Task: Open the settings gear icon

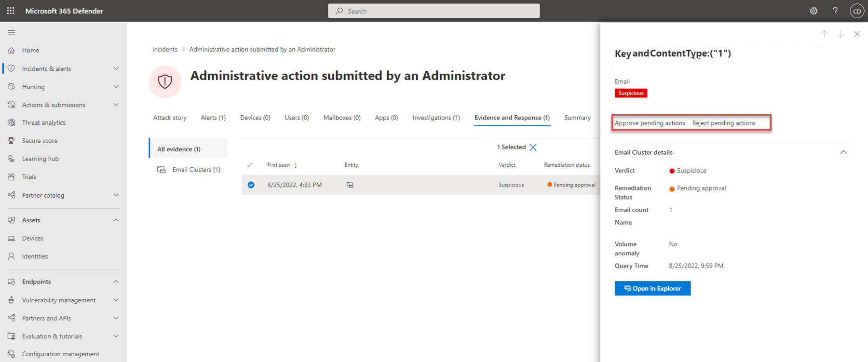Action: (814, 11)
